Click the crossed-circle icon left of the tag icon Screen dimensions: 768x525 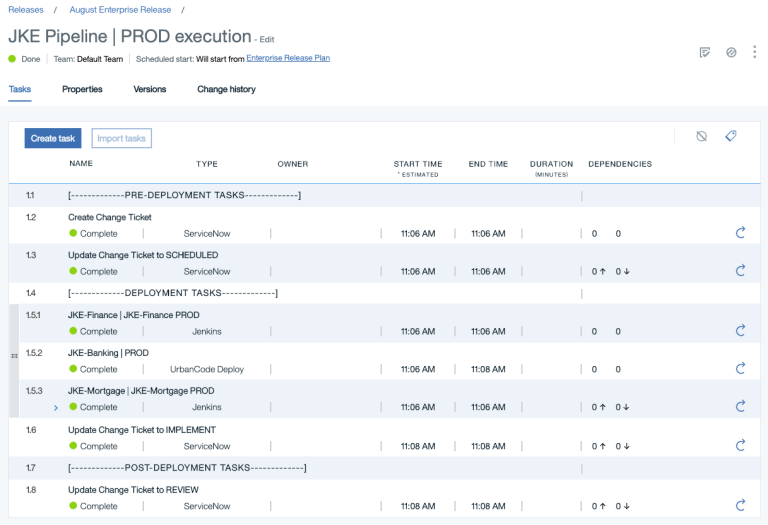[x=702, y=137]
